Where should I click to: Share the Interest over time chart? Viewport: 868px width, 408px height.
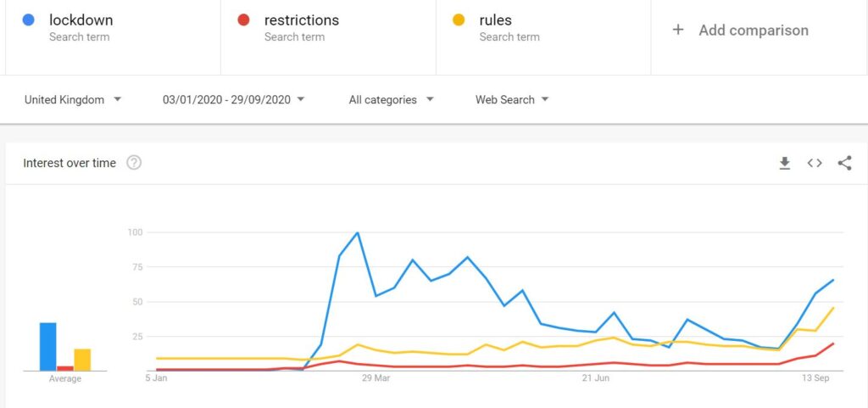844,163
